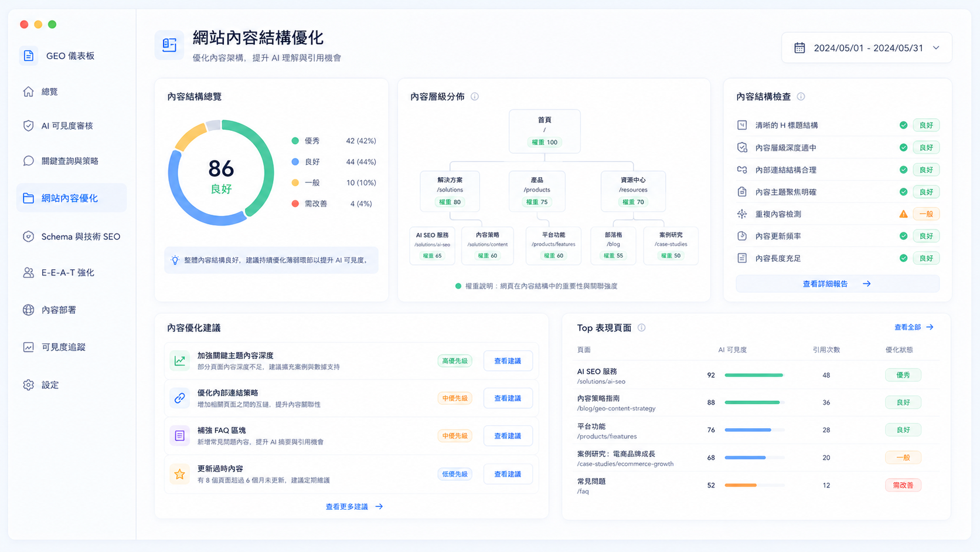Click the 首頁 hierarchy node
The width and height of the screenshot is (980, 552).
[545, 131]
